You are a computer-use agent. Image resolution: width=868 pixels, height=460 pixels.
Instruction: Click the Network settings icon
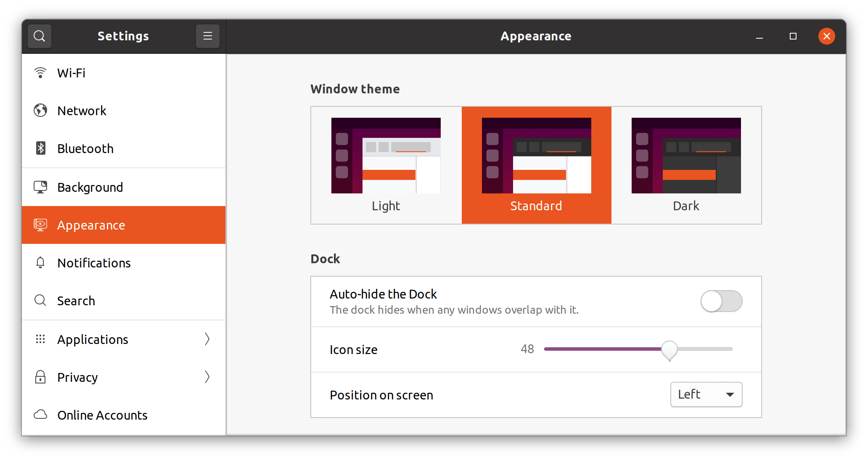40,110
